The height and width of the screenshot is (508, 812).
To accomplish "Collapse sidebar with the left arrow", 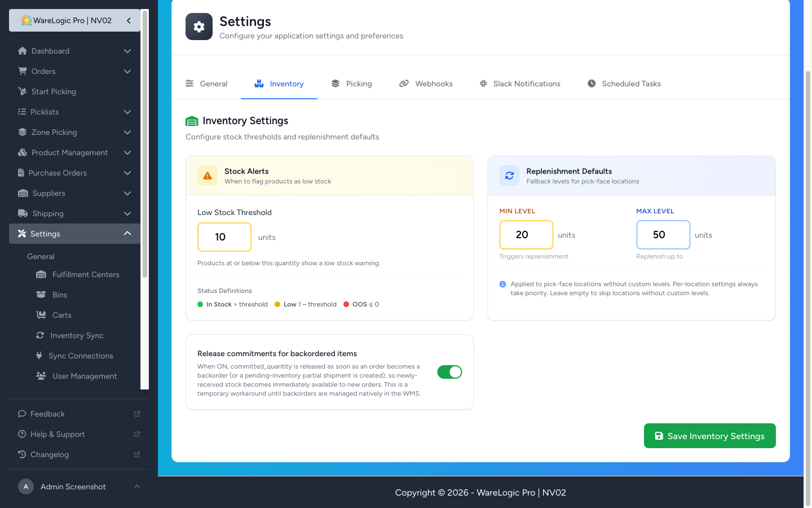I will (129, 20).
